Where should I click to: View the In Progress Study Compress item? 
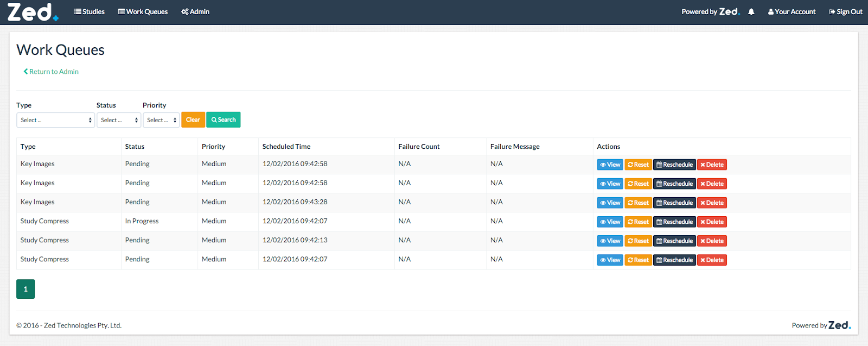tap(610, 222)
